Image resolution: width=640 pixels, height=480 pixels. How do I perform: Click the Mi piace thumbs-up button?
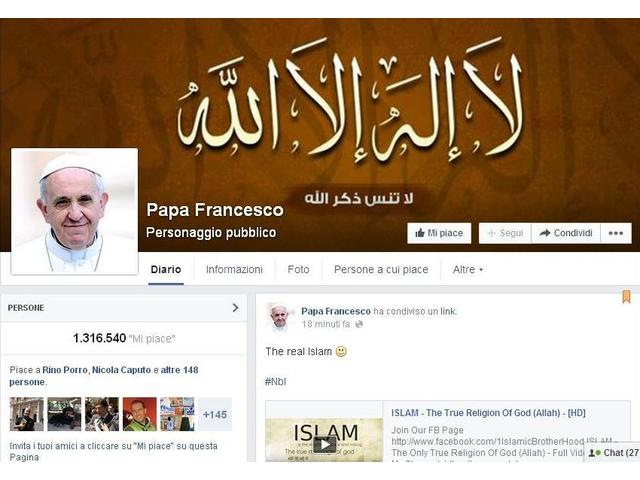coord(439,233)
